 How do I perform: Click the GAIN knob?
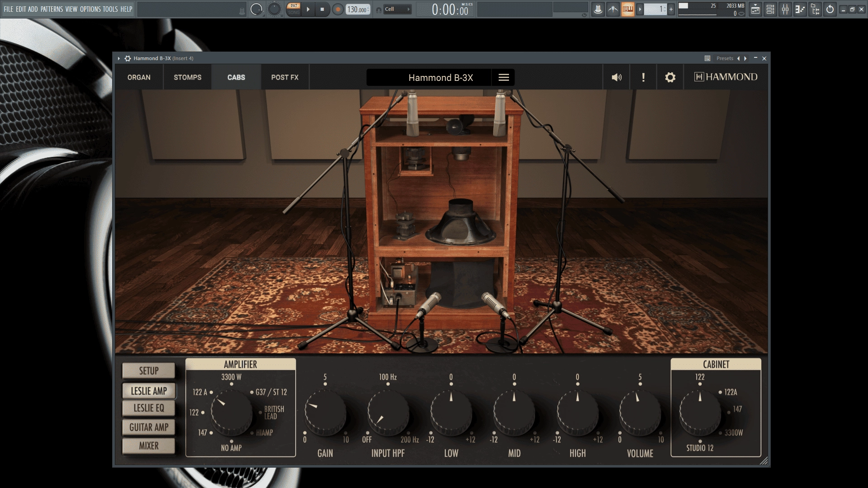tap(325, 413)
